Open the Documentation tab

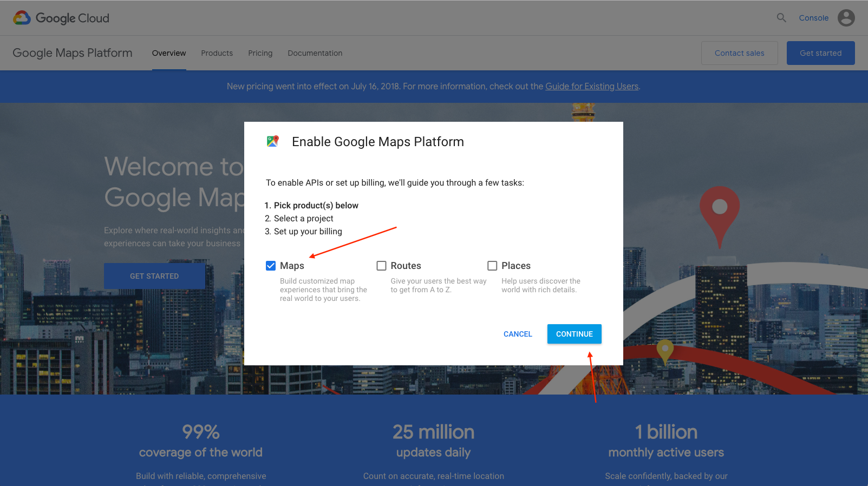(315, 53)
